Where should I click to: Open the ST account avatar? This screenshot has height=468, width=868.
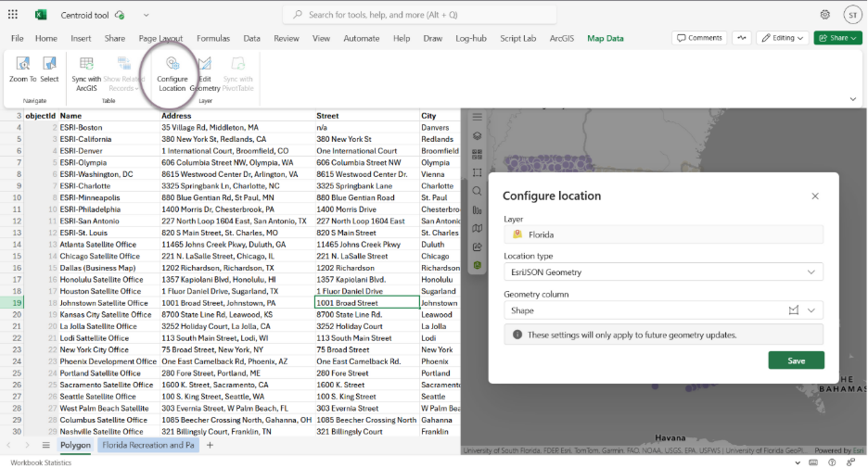coord(852,15)
